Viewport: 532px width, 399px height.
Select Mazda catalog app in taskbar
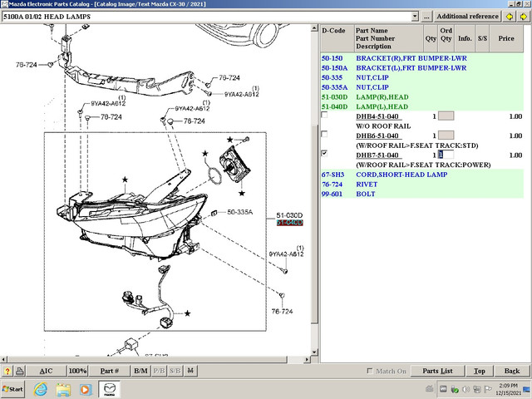point(109,389)
